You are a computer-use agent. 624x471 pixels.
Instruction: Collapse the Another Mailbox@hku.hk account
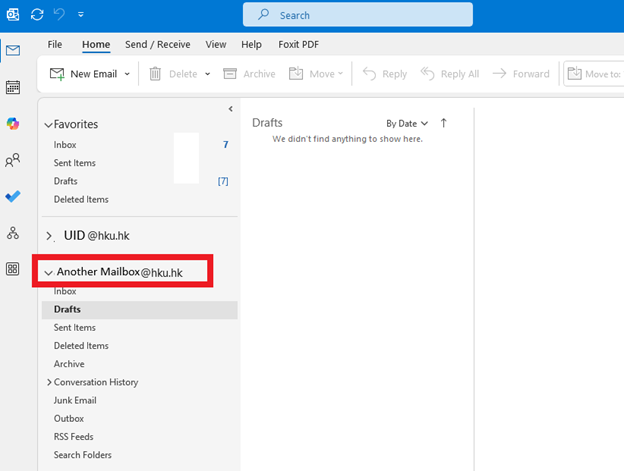coord(48,273)
